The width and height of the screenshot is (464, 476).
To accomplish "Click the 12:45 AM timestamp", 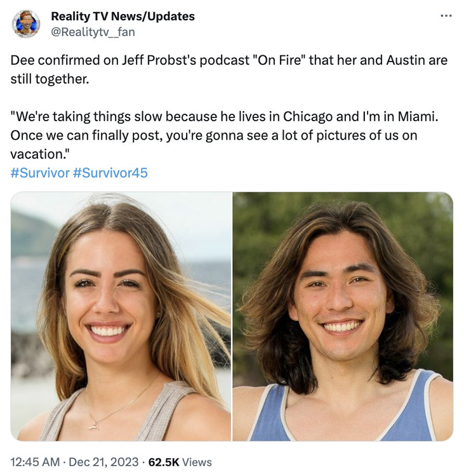I will point(35,462).
